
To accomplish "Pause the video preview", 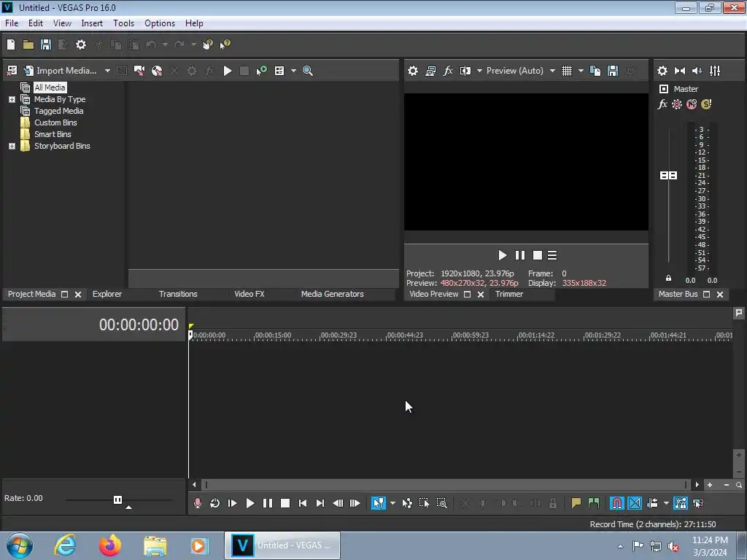I will pyautogui.click(x=519, y=256).
